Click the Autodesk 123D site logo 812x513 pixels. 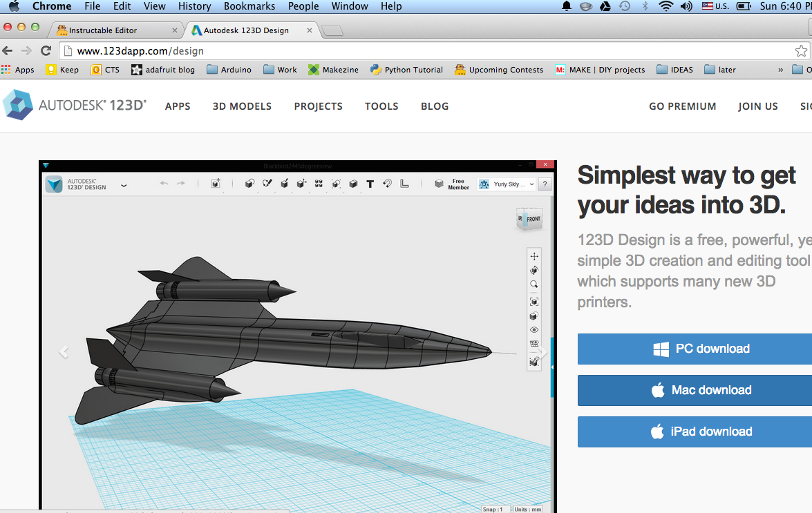click(75, 105)
